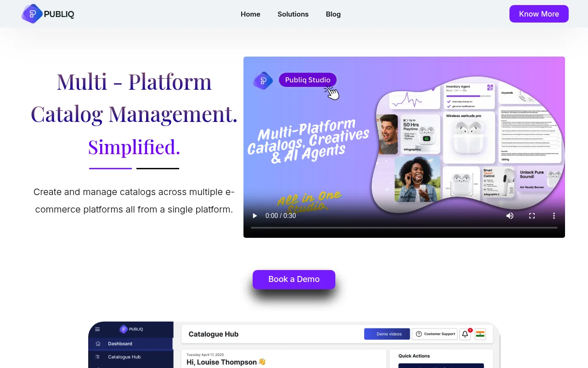Click the PUBLIQ logo in the header
The image size is (588, 368).
[x=48, y=14]
